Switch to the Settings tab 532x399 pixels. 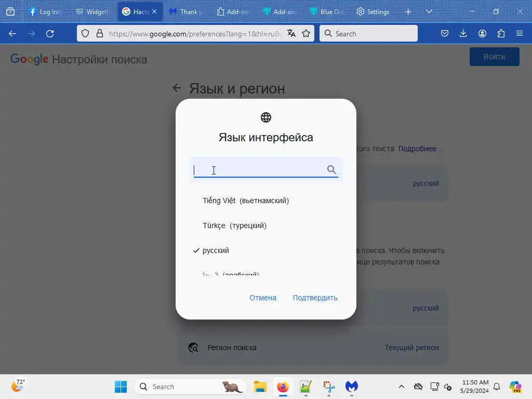pyautogui.click(x=373, y=11)
